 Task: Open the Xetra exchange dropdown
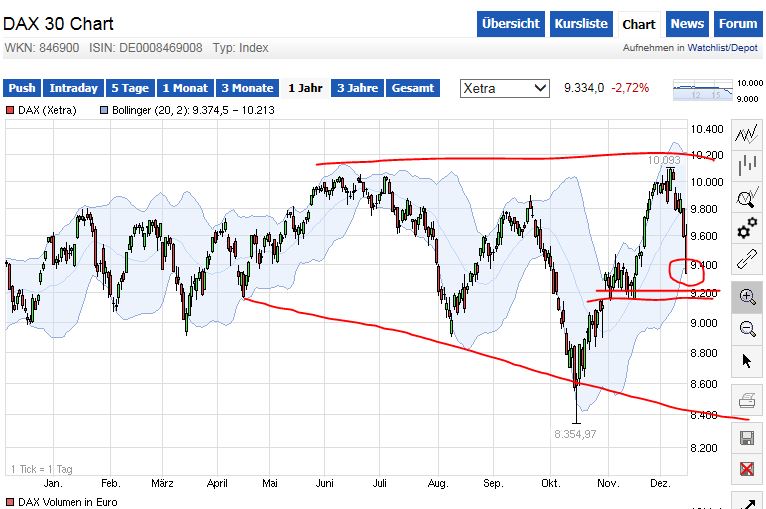tap(505, 88)
